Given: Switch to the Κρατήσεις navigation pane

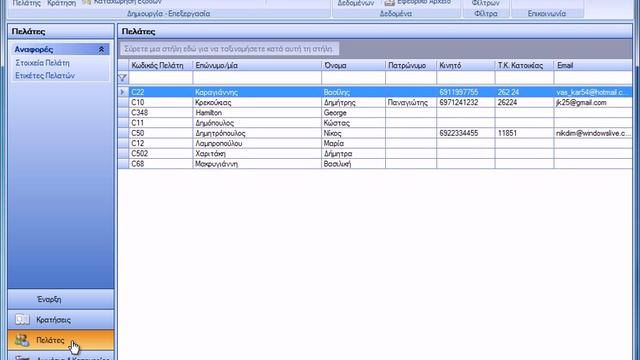Looking at the screenshot, I should (x=61, y=320).
